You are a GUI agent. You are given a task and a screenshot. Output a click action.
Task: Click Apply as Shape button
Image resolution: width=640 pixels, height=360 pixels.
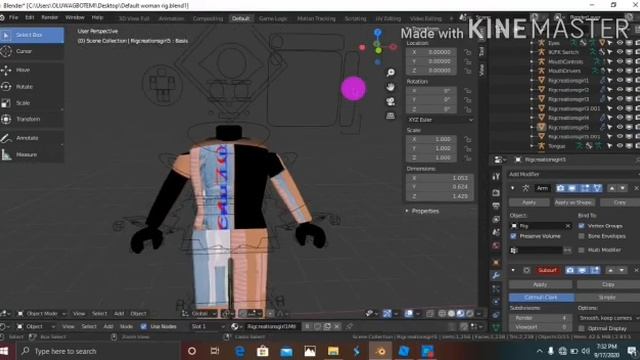(x=574, y=202)
